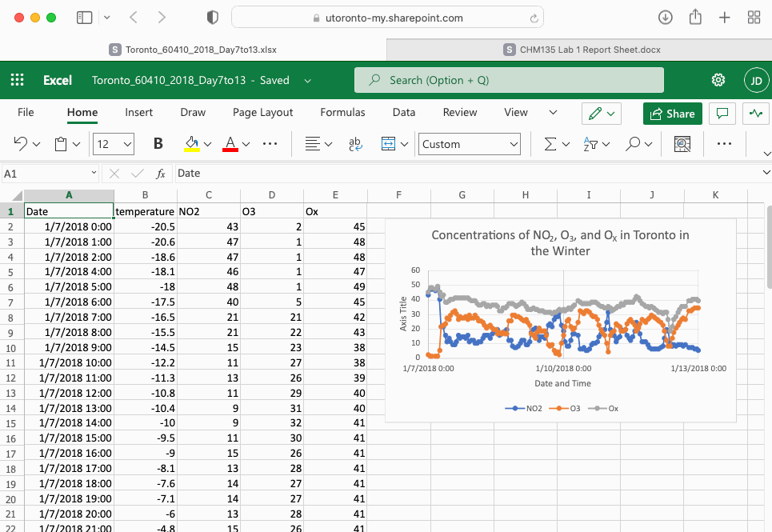The width and height of the screenshot is (772, 532).
Task: Click in the Search box
Action: tap(509, 80)
